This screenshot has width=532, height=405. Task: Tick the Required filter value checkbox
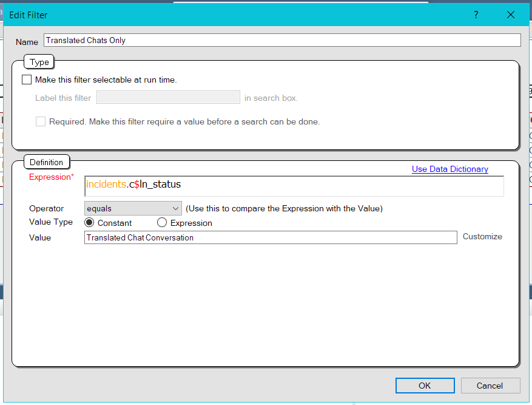(41, 121)
